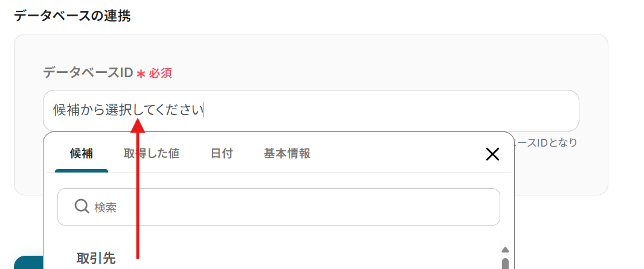The width and height of the screenshot is (644, 269).
Task: Open the 基本情報 tab
Action: point(287,153)
